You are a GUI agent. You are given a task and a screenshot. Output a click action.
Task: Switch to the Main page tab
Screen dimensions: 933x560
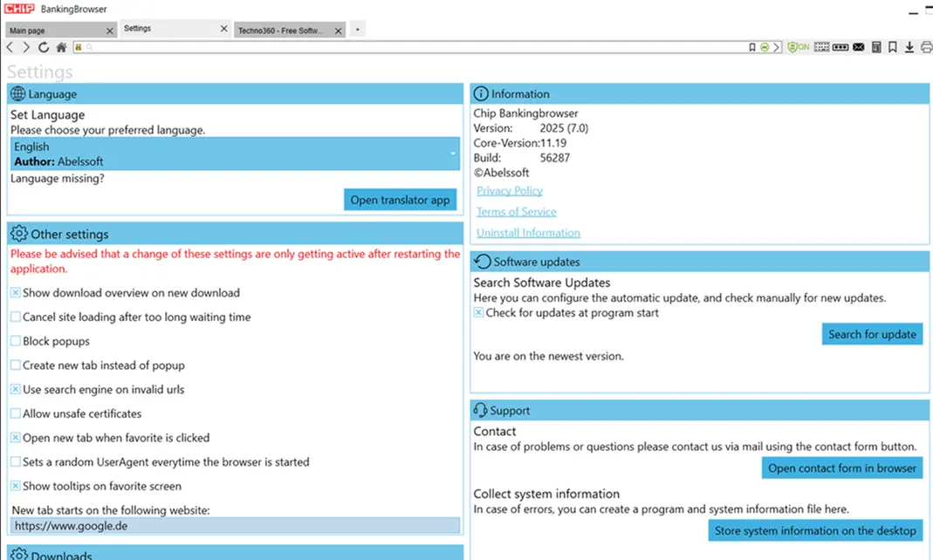point(52,31)
